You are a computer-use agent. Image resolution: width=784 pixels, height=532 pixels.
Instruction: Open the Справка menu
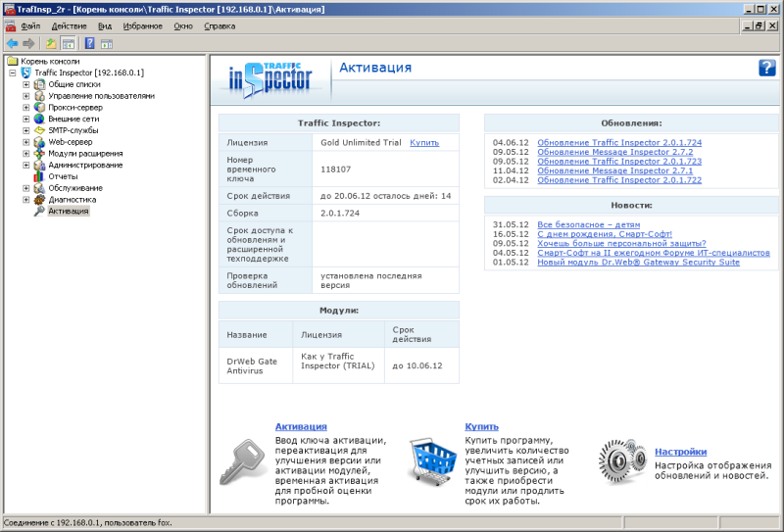(x=220, y=26)
